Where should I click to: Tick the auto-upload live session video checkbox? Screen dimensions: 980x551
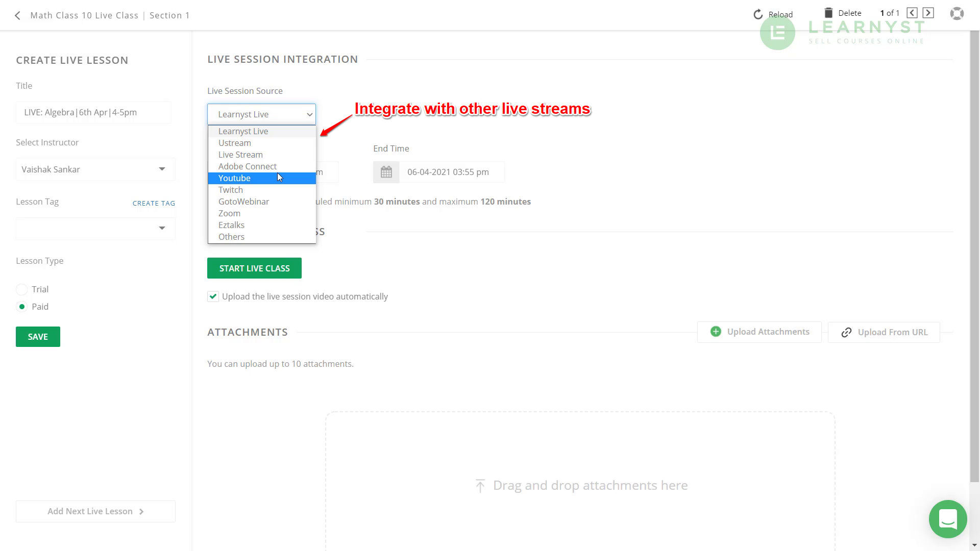click(213, 296)
